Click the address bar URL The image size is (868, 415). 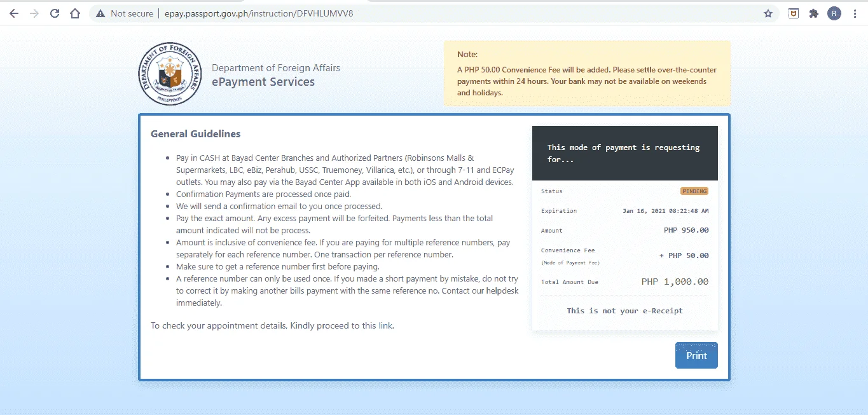coord(258,13)
